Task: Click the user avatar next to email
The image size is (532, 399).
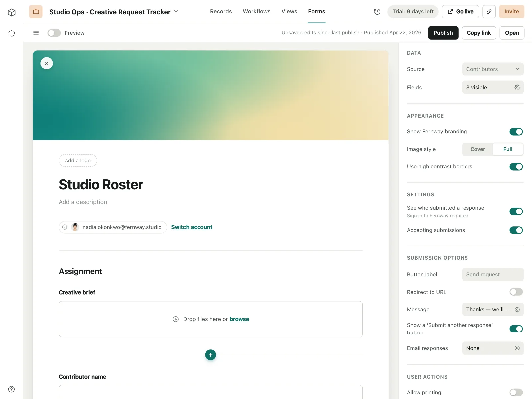Action: [x=75, y=227]
